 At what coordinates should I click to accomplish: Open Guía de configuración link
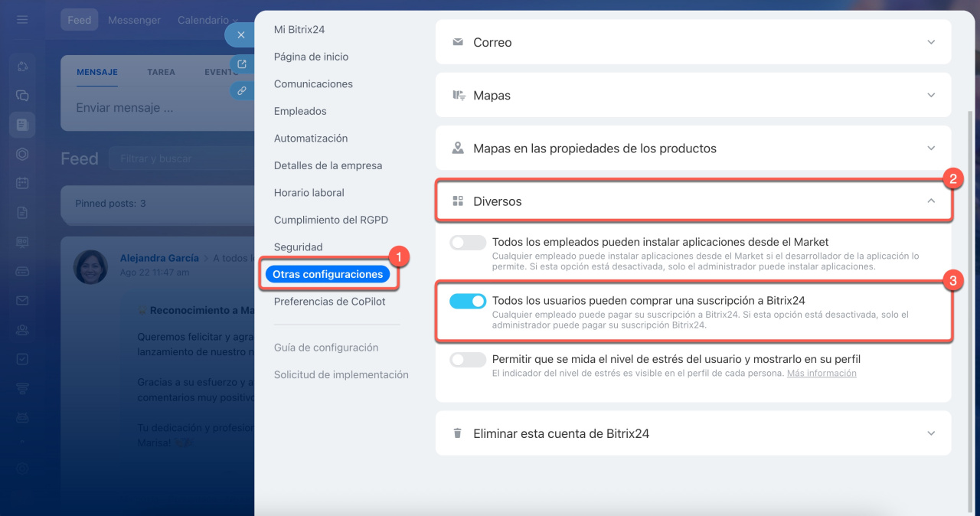click(x=326, y=348)
